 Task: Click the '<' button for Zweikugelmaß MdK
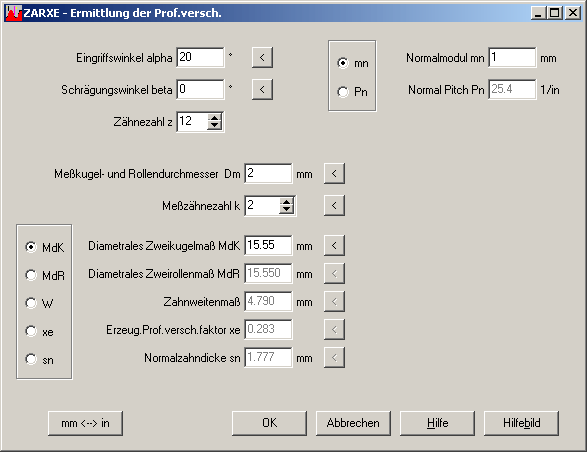tap(334, 246)
